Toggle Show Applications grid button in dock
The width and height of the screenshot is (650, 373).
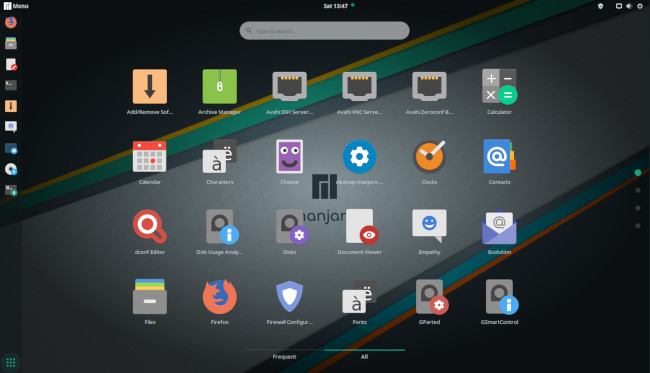click(x=11, y=362)
